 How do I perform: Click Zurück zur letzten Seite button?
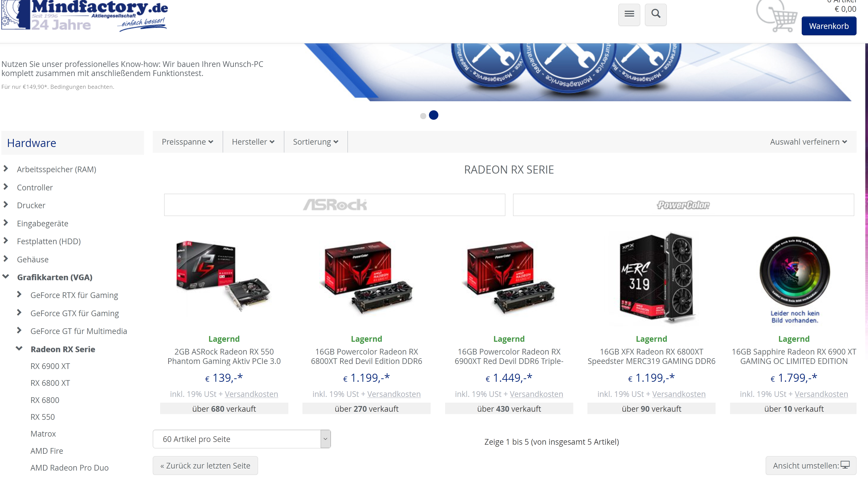click(205, 466)
